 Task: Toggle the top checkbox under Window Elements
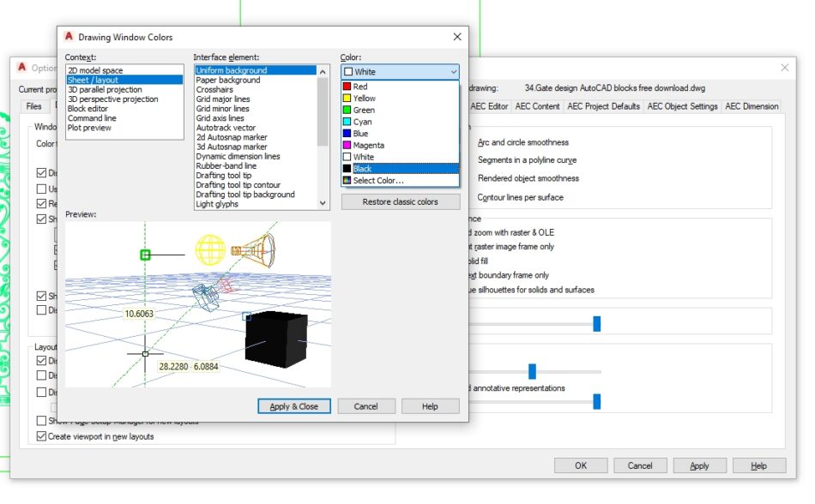point(40,172)
